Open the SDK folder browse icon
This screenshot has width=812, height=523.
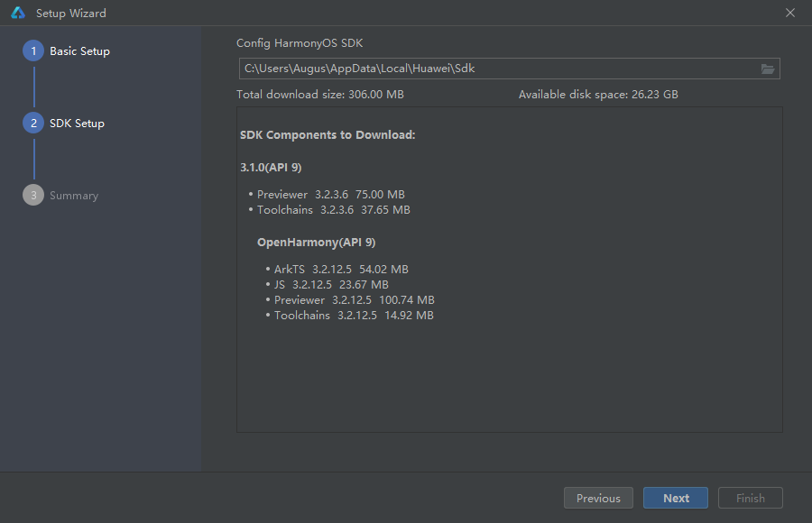point(768,69)
